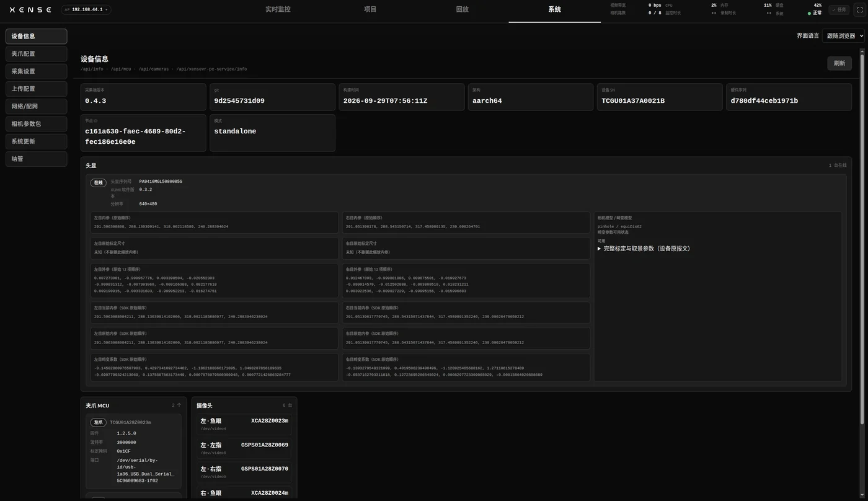
Task: Click headset serial PA9410MGL5080085G
Action: click(x=161, y=182)
